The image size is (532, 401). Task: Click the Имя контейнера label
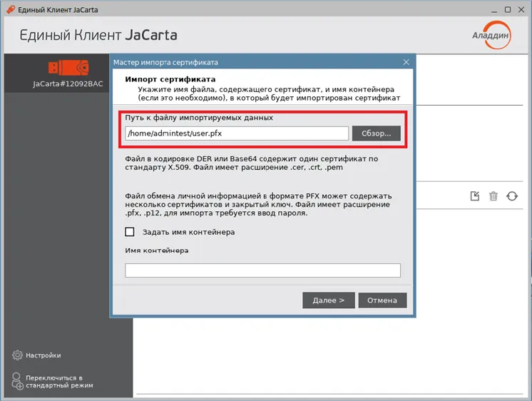click(157, 250)
